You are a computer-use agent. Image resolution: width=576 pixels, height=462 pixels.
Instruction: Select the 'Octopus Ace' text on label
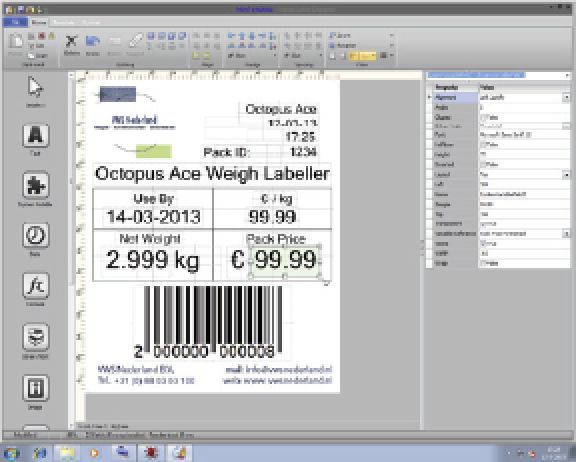click(281, 109)
